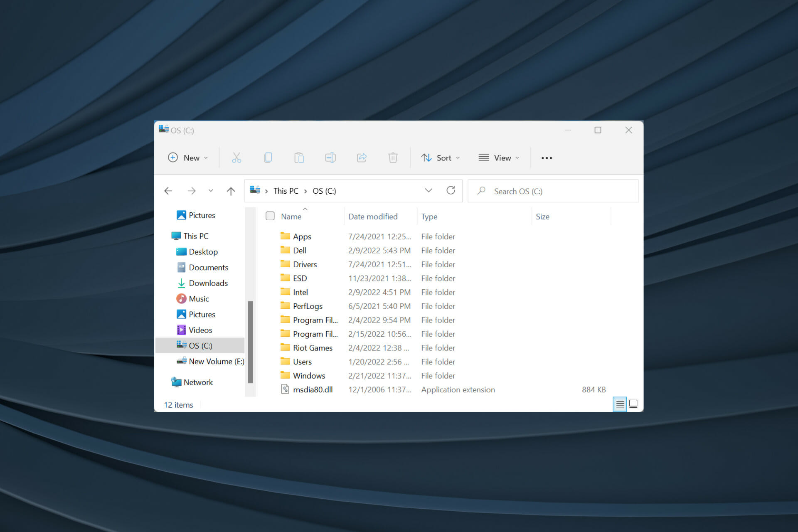The image size is (798, 532).
Task: Open the New dropdown menu
Action: [x=188, y=158]
